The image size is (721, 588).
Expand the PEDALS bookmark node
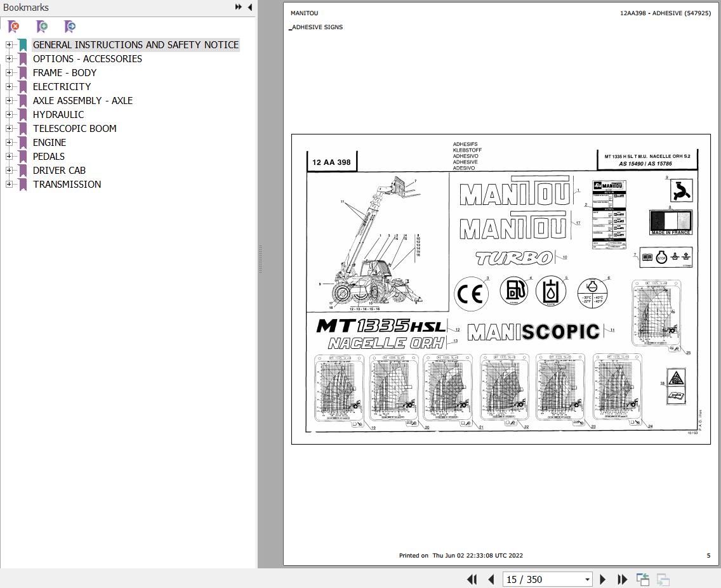coord(9,156)
